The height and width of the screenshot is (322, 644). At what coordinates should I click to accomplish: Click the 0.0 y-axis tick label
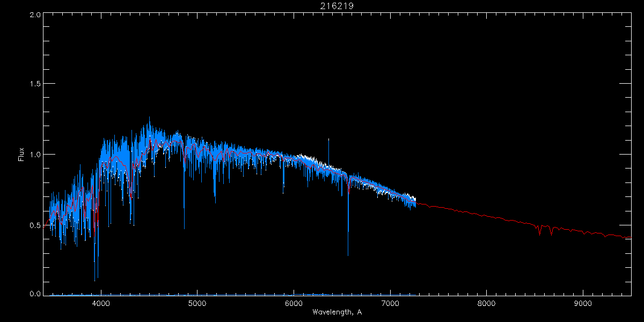tap(35, 294)
